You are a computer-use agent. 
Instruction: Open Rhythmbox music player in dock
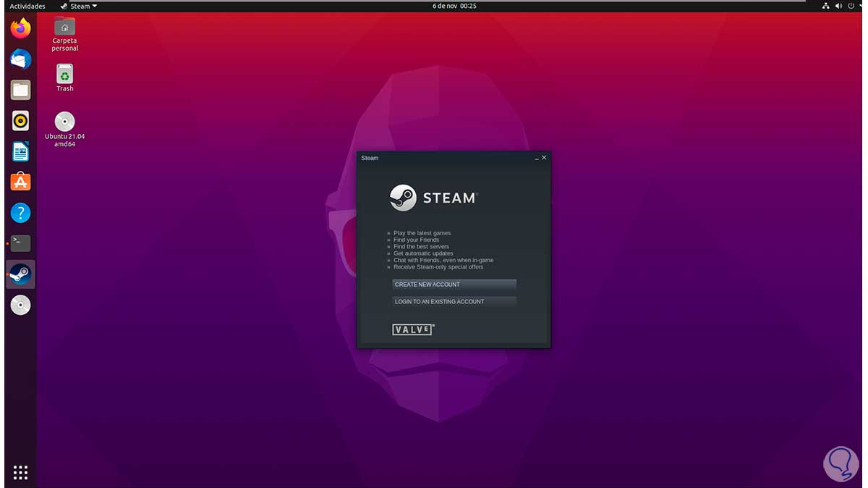click(x=20, y=120)
